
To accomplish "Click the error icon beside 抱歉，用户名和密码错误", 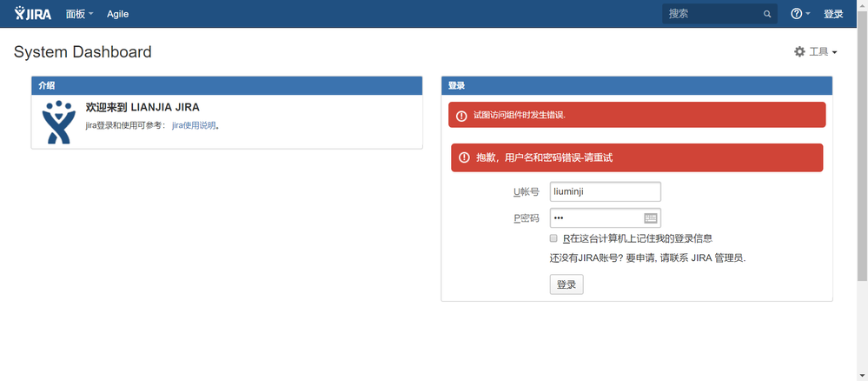I will (x=464, y=158).
